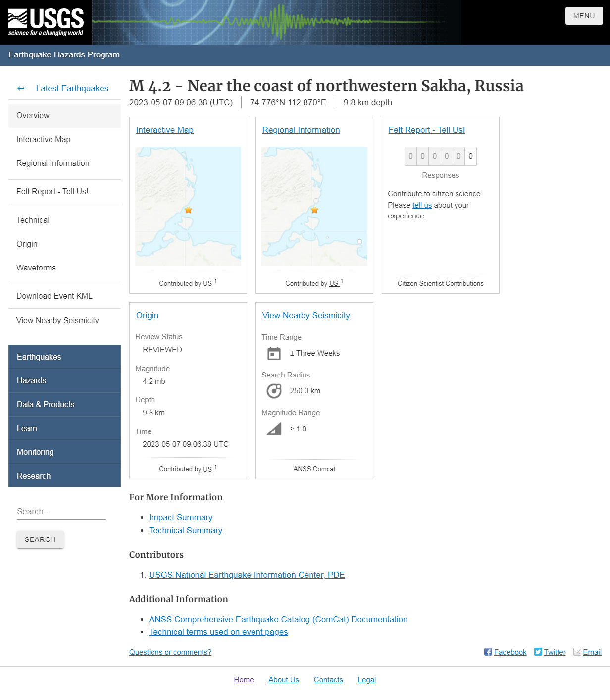Open Technical Summary link

point(186,530)
